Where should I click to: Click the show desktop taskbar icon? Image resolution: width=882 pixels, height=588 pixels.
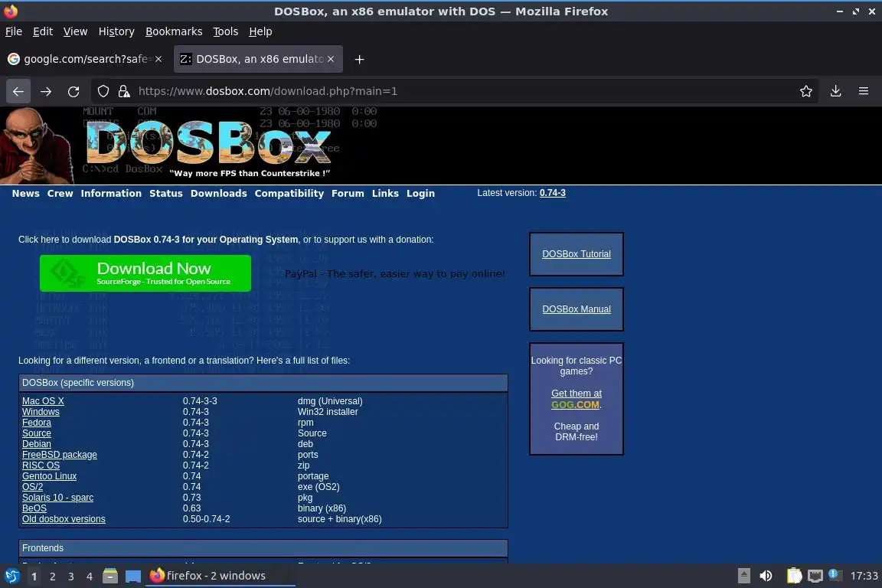(x=133, y=576)
